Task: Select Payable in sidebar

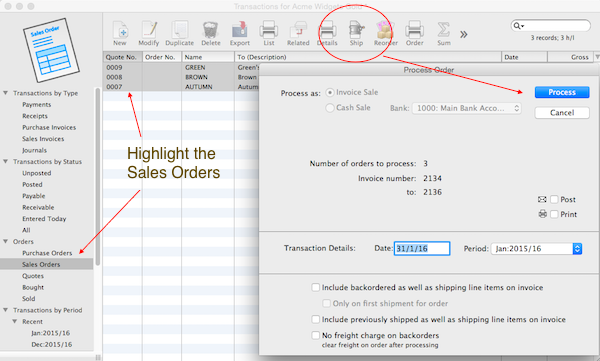Action: click(x=33, y=196)
